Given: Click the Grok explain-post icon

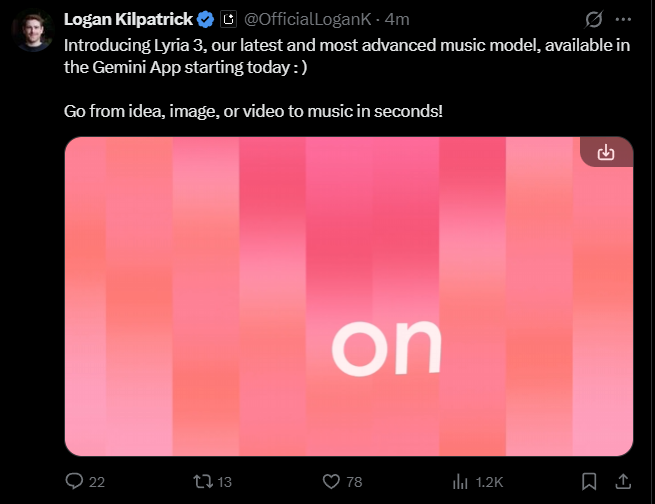Looking at the screenshot, I should click(x=594, y=19).
